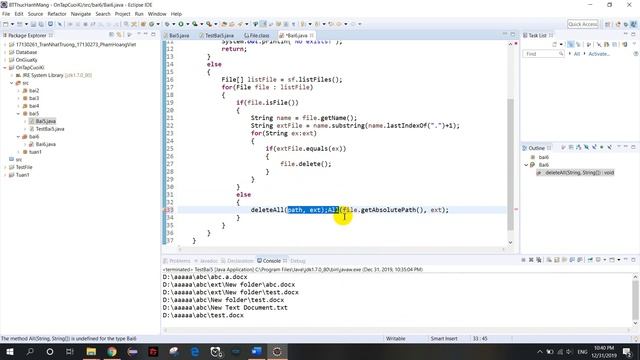Screen dimensions: 640x360
Task: Open the Navigate menu
Action: [x=81, y=14]
